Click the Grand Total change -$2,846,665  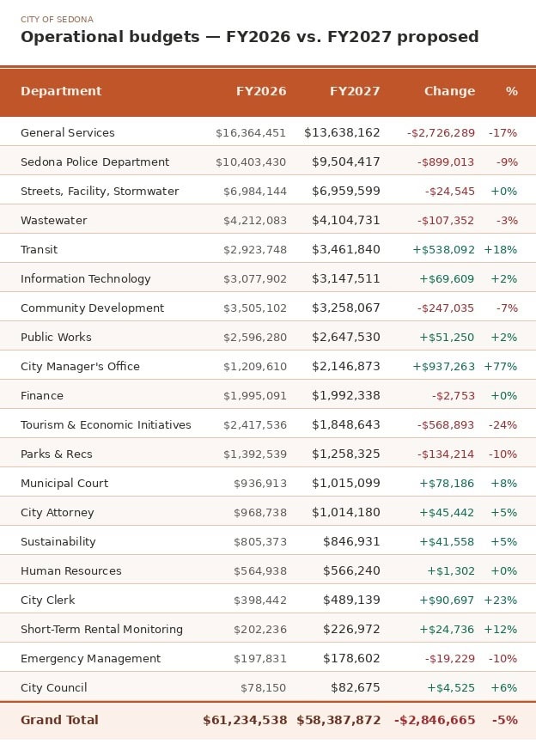435,720
